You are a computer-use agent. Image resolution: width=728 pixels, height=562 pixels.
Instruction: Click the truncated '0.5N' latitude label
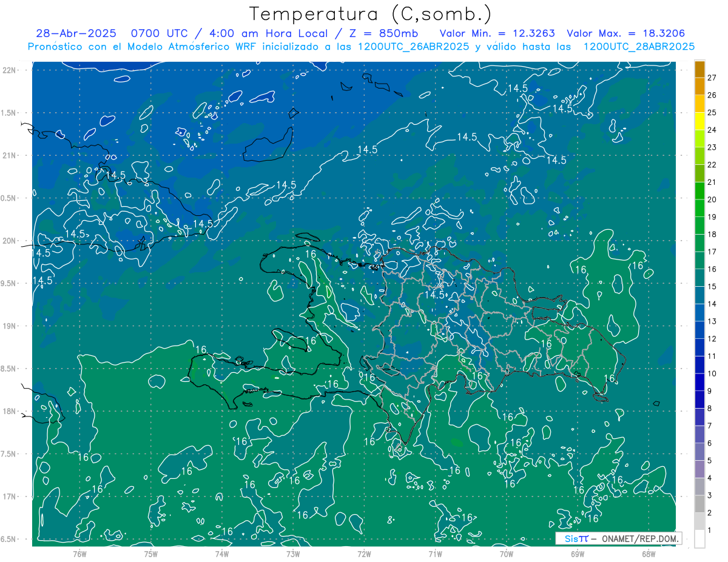(8, 198)
